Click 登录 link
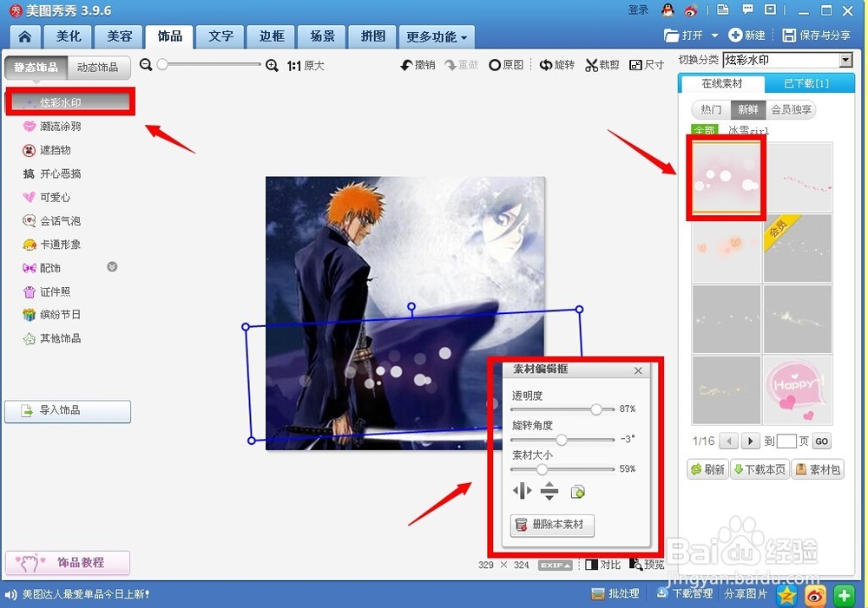This screenshot has height=608, width=868. pos(638,10)
